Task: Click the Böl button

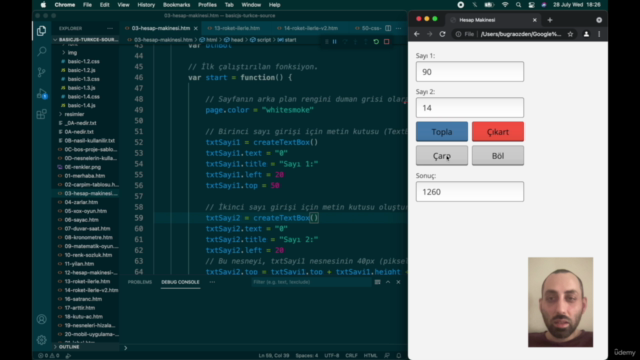Action: [498, 156]
